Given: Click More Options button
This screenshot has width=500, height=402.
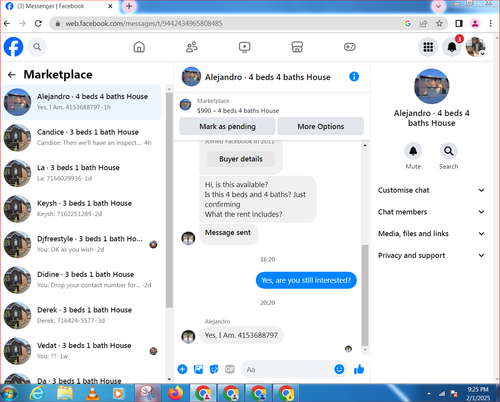Looking at the screenshot, I should pos(321,126).
